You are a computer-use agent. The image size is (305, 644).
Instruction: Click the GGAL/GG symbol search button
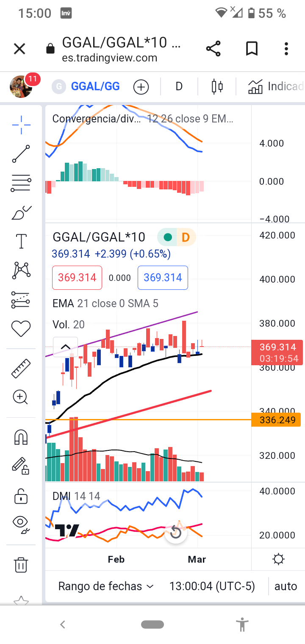click(x=95, y=87)
